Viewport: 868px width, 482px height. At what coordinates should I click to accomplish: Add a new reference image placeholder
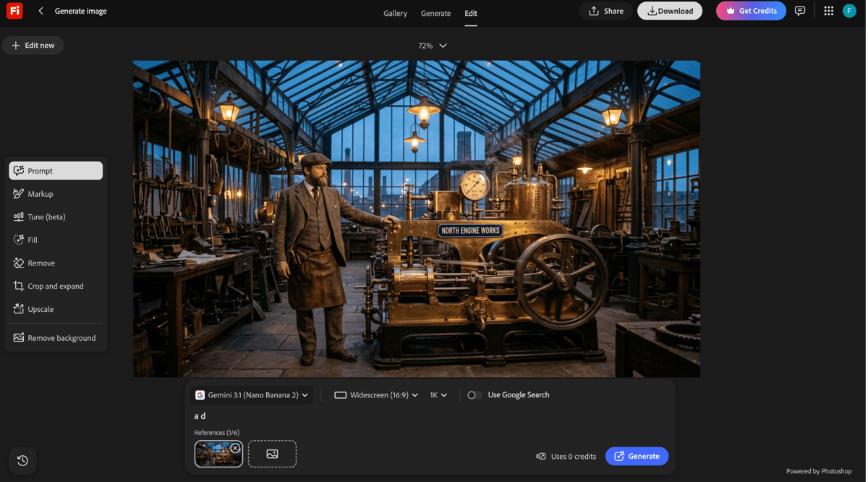[x=272, y=454]
